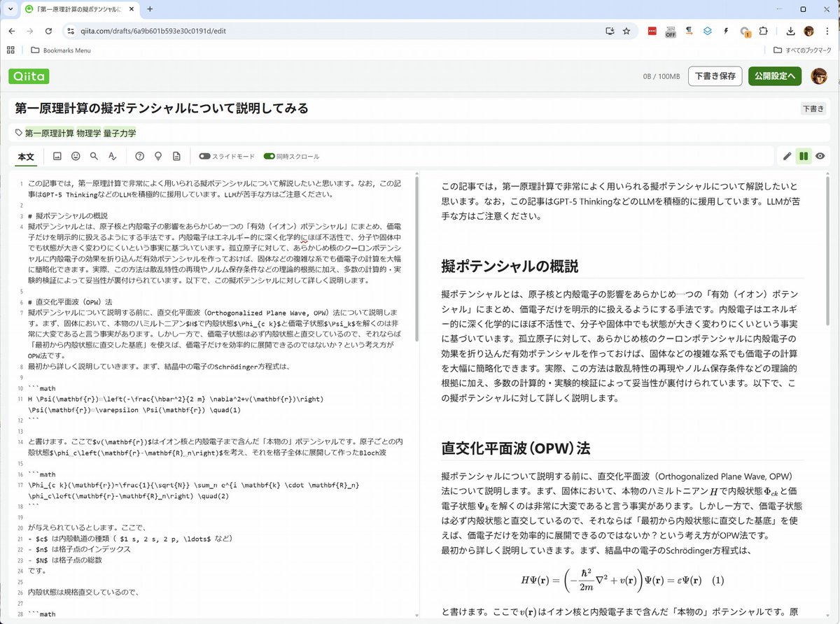
Task: Select the 本文 tab
Action: pyautogui.click(x=26, y=157)
